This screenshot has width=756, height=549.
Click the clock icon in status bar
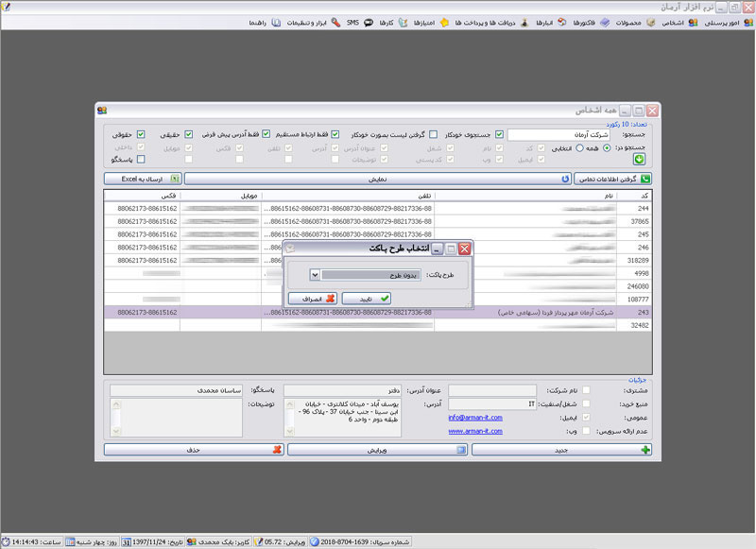(x=6, y=541)
